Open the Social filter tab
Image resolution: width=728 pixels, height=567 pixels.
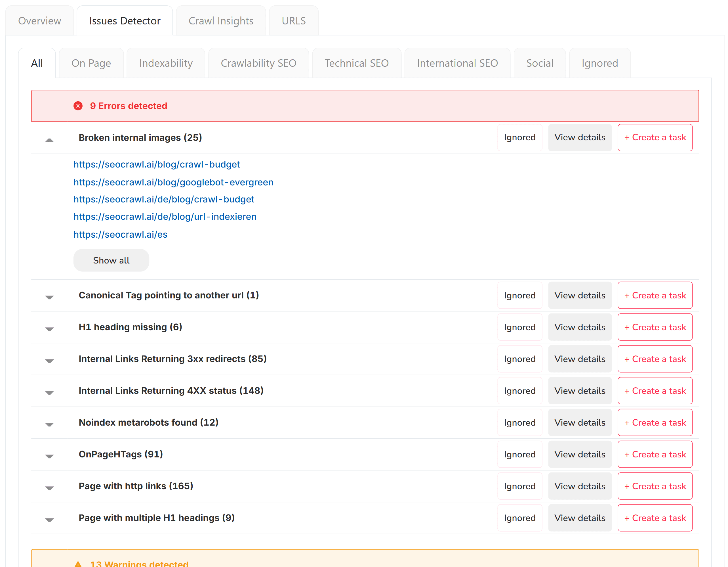[540, 63]
